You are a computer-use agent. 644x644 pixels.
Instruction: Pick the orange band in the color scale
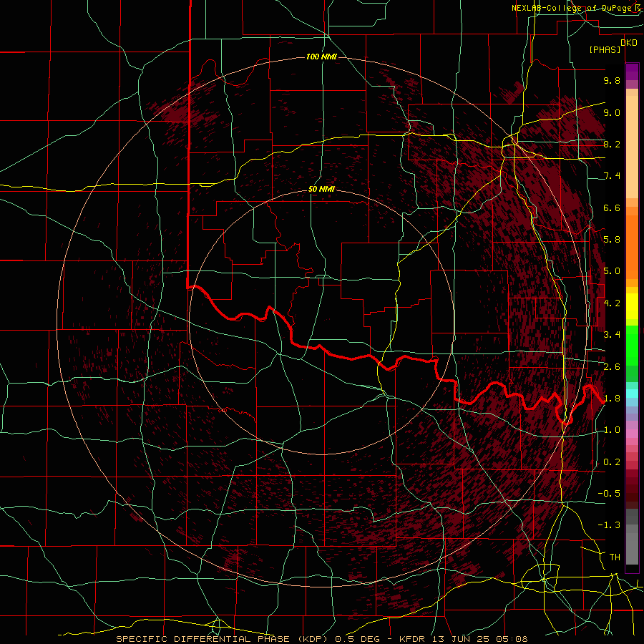[x=632, y=248]
